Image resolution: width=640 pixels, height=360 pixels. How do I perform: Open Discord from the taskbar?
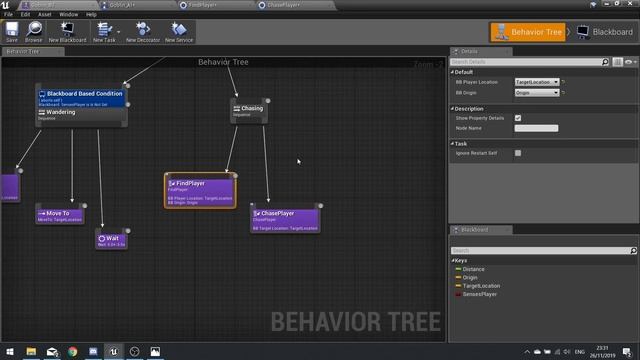(x=93, y=351)
